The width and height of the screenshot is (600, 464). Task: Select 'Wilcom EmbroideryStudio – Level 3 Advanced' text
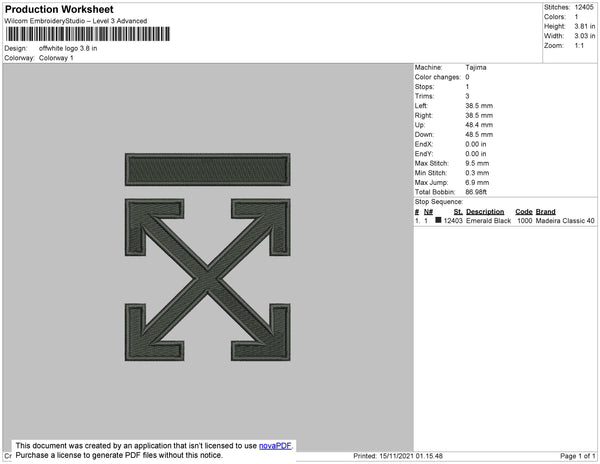76,21
